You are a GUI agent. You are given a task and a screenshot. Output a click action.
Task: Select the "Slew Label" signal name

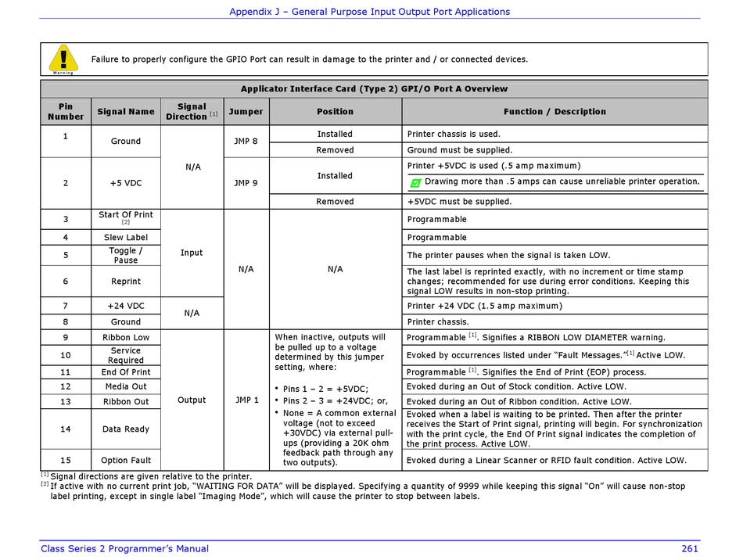(x=126, y=238)
